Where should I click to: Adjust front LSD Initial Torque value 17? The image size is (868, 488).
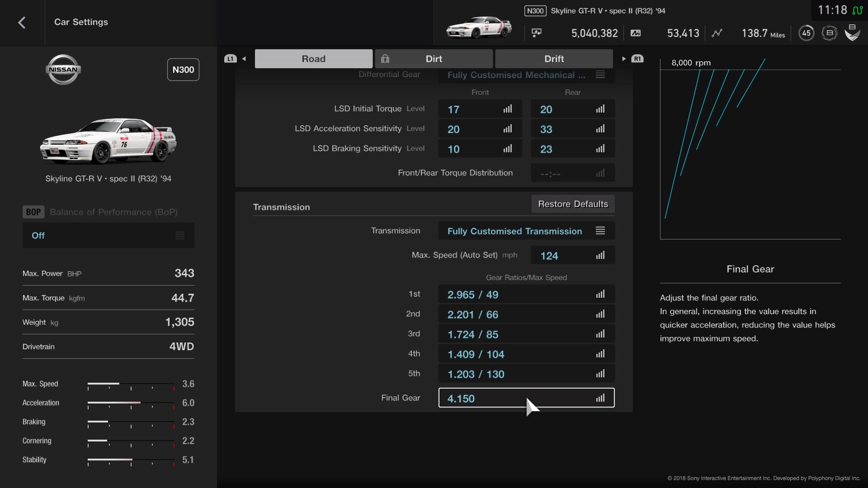[480, 109]
